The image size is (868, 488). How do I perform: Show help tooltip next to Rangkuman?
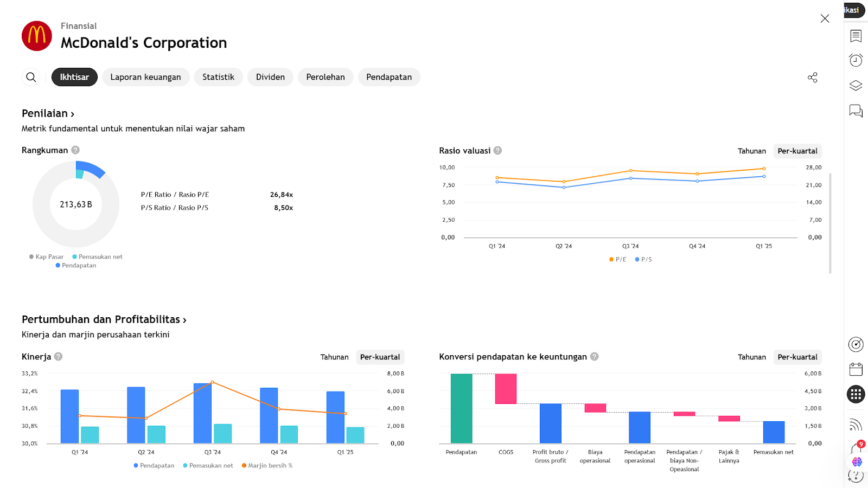[x=75, y=150]
